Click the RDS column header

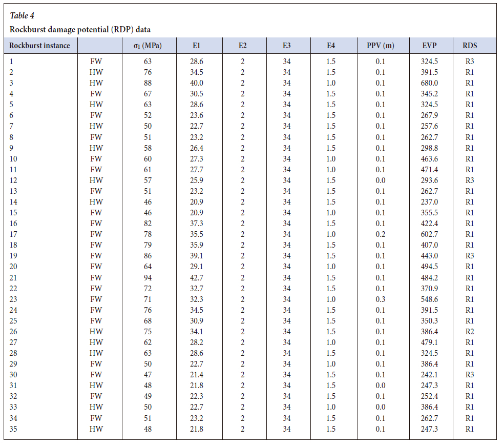[x=469, y=46]
